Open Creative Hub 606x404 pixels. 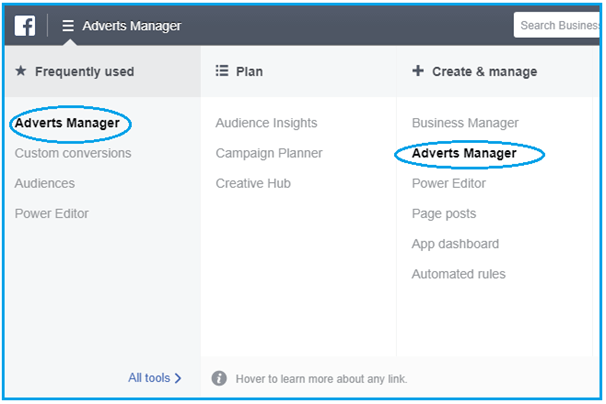pos(253,183)
